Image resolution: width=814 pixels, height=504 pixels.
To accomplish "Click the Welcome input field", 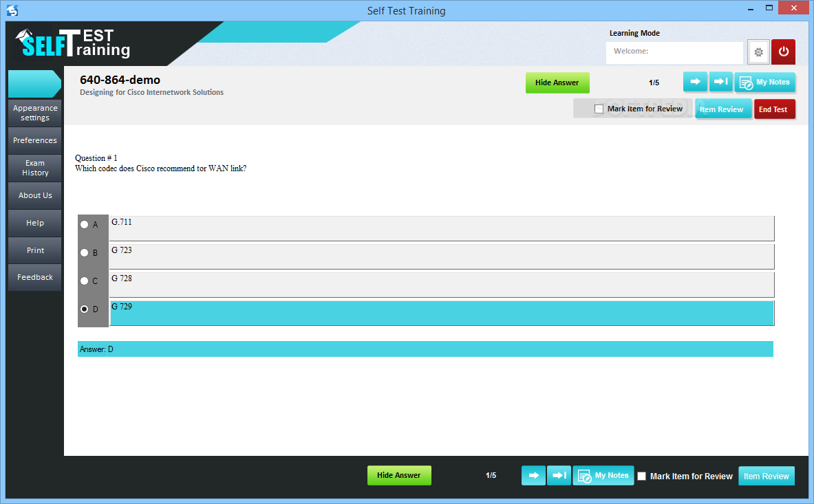I will [x=674, y=52].
